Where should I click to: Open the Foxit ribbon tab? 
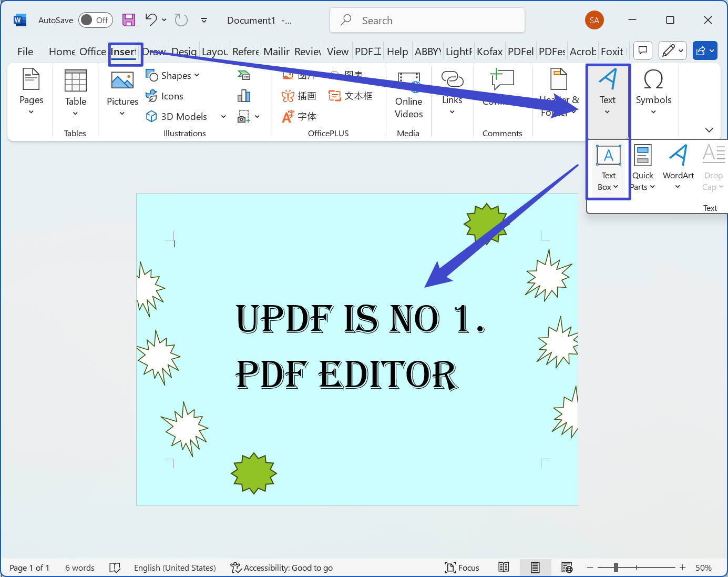612,52
